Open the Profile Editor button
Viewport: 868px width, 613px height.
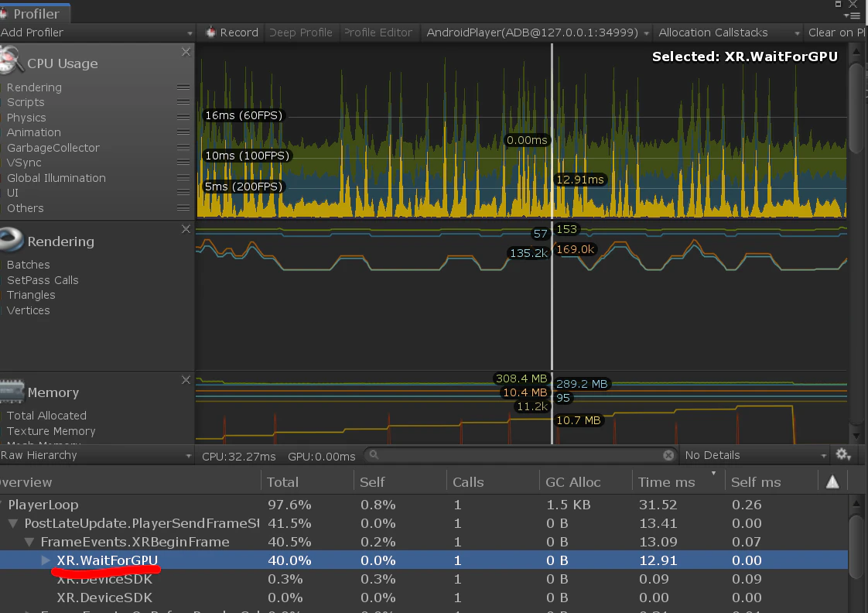[378, 33]
